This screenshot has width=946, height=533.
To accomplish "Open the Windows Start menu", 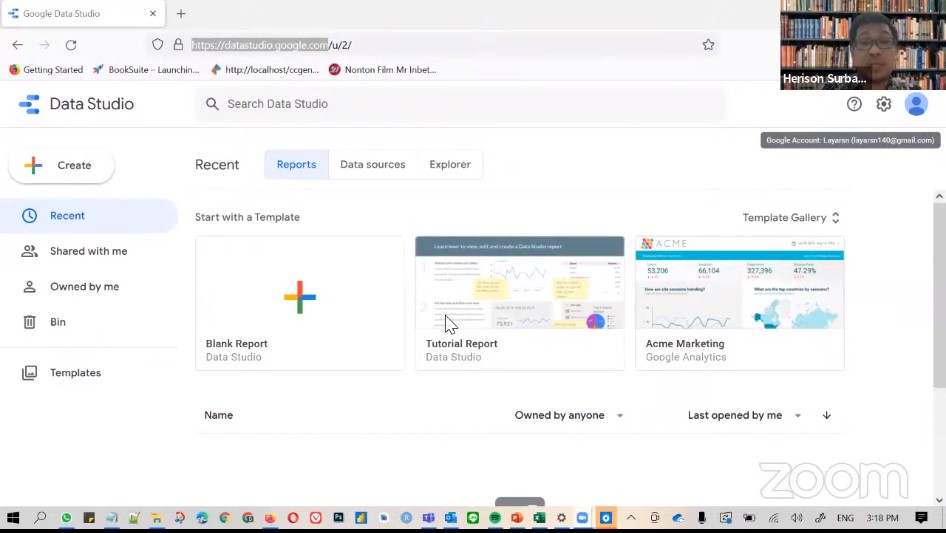I will pyautogui.click(x=13, y=518).
